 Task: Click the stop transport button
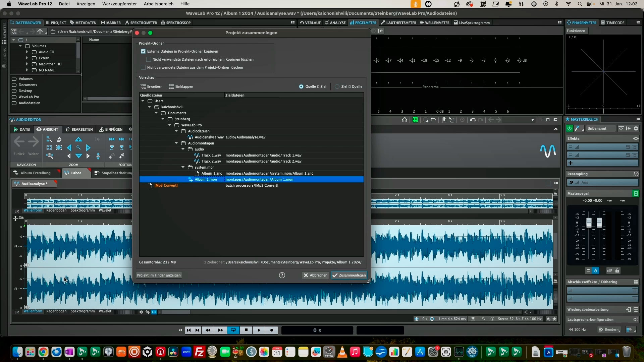click(x=246, y=330)
